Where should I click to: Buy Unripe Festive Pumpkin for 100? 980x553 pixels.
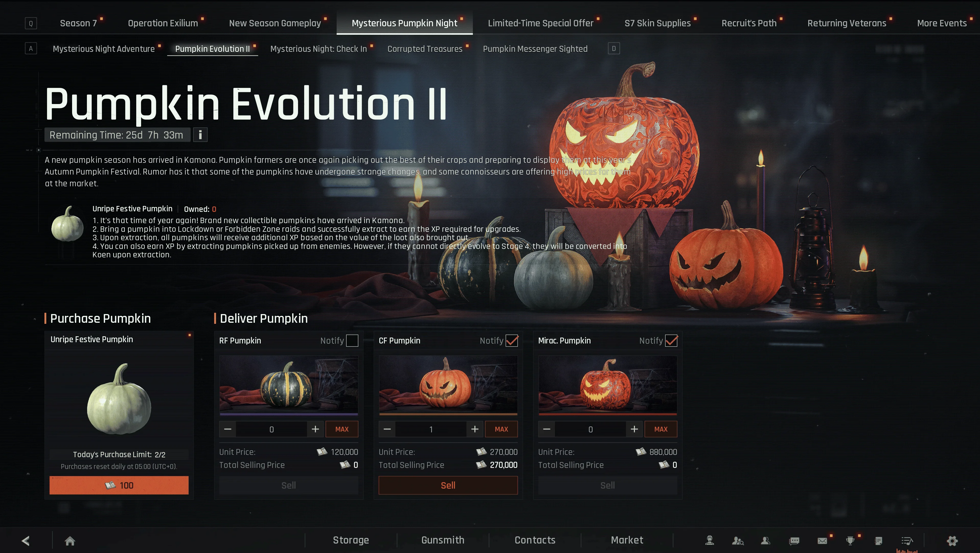coord(119,485)
